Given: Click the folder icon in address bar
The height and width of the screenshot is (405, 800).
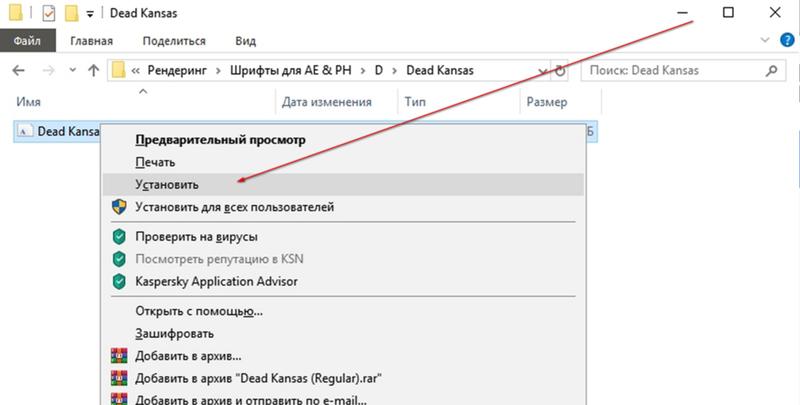Looking at the screenshot, I should click(118, 70).
